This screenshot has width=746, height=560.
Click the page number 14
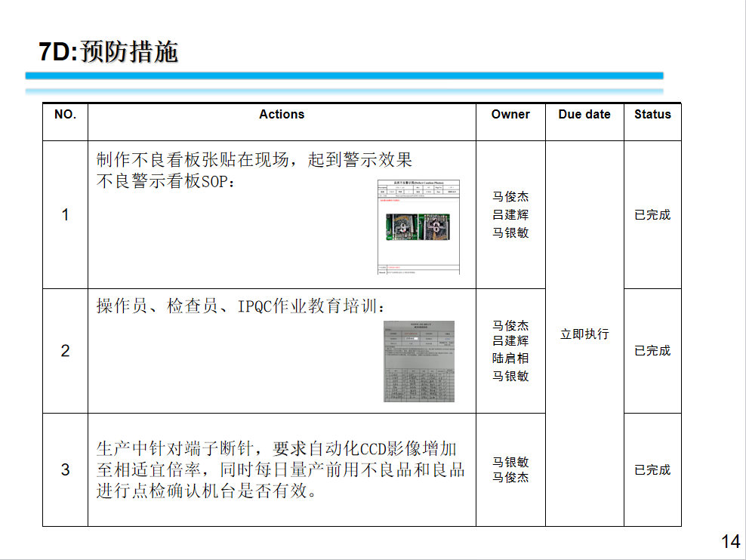(730, 541)
